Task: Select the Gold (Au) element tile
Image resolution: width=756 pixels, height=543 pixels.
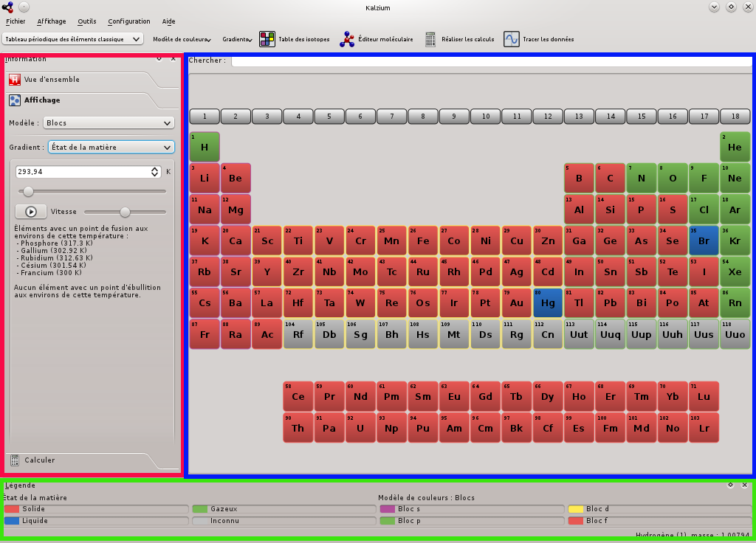Action: coord(516,302)
